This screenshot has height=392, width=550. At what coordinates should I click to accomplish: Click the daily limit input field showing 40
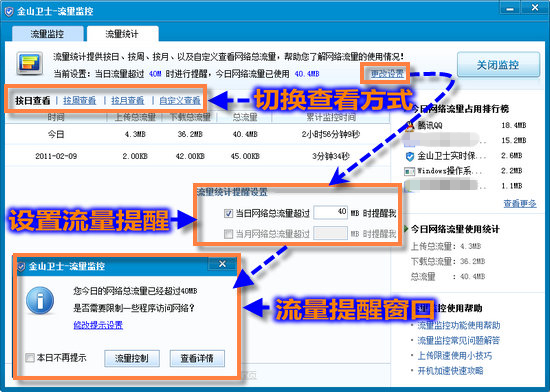(330, 212)
